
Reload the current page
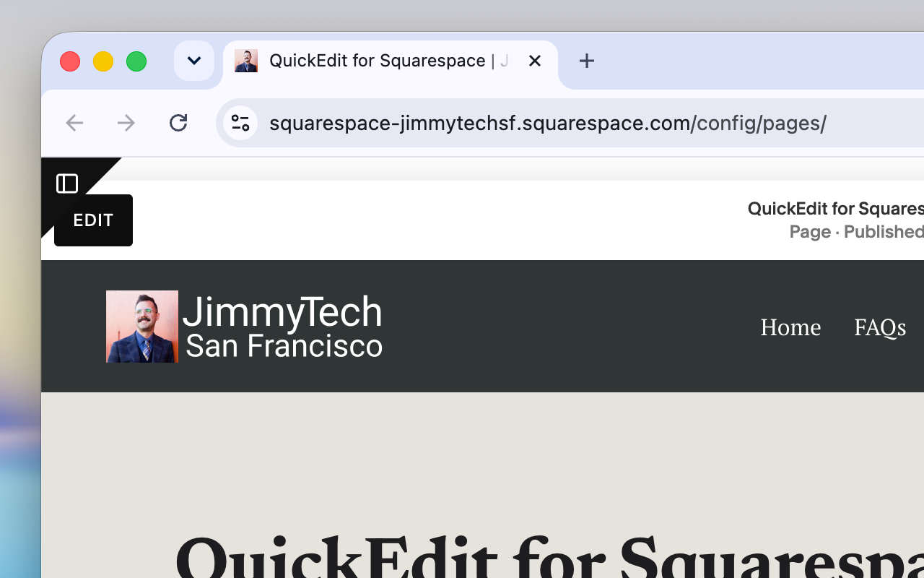point(178,123)
